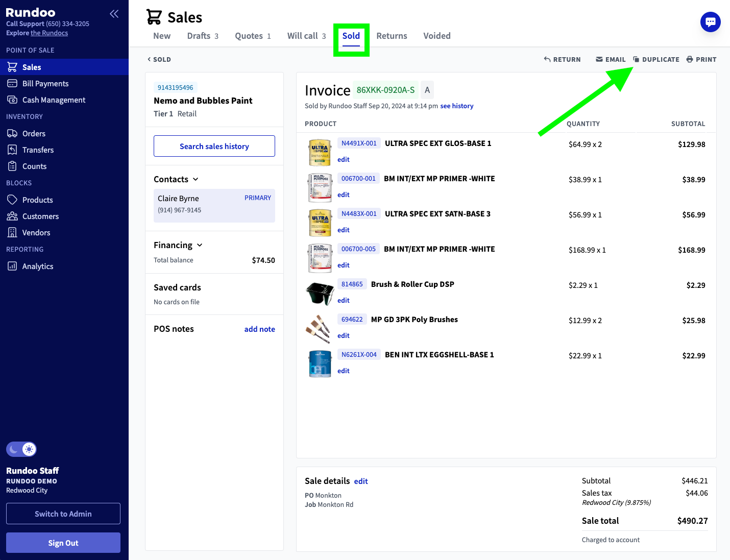
Task: Click Search sales history button
Action: 214,146
